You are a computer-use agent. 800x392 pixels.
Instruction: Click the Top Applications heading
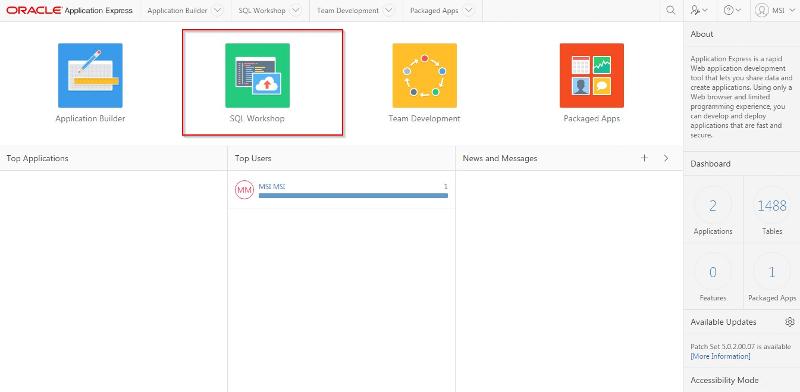tap(37, 158)
